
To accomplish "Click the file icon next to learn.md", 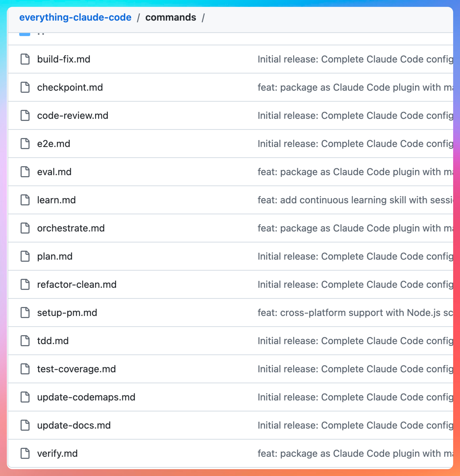I will 25,200.
